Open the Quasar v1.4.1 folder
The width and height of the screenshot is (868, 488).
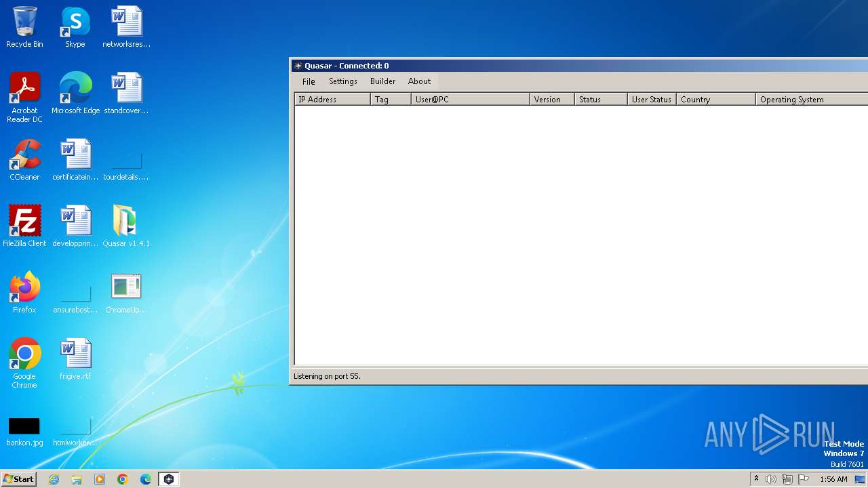coord(126,226)
